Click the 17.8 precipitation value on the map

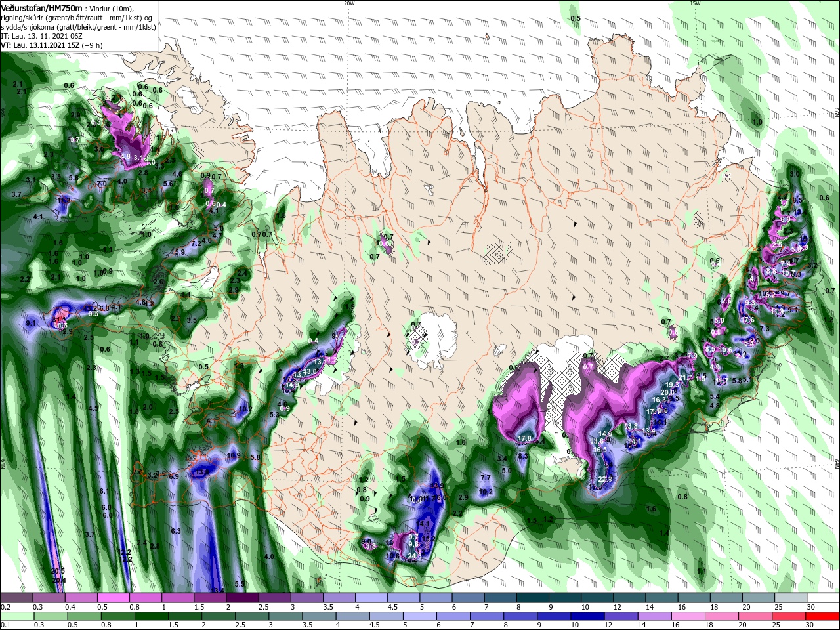pos(524,439)
